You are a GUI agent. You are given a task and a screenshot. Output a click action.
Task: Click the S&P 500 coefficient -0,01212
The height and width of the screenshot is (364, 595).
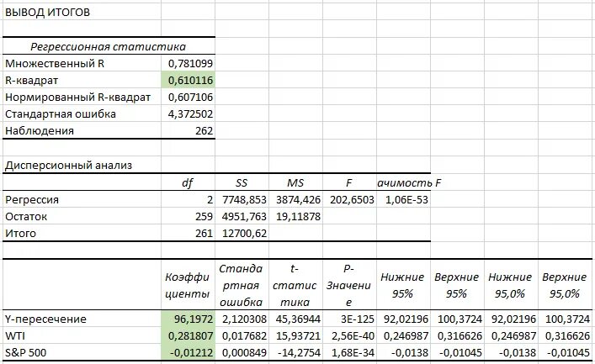192,352
